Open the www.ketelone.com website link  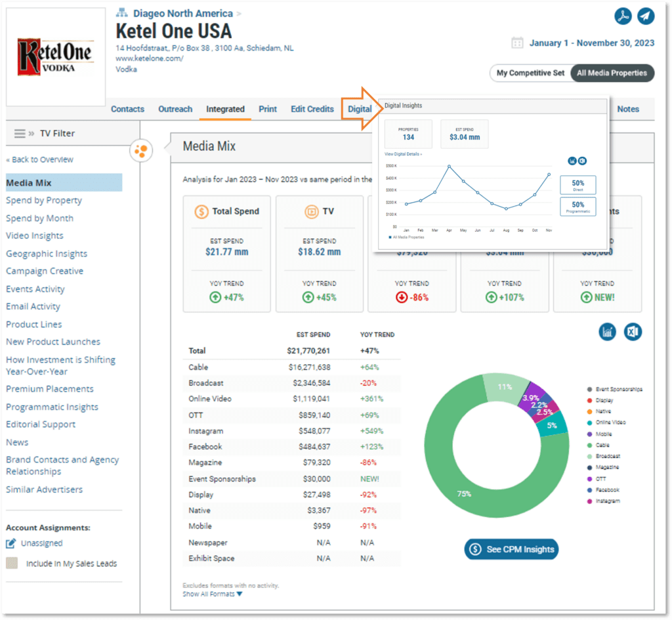click(150, 58)
